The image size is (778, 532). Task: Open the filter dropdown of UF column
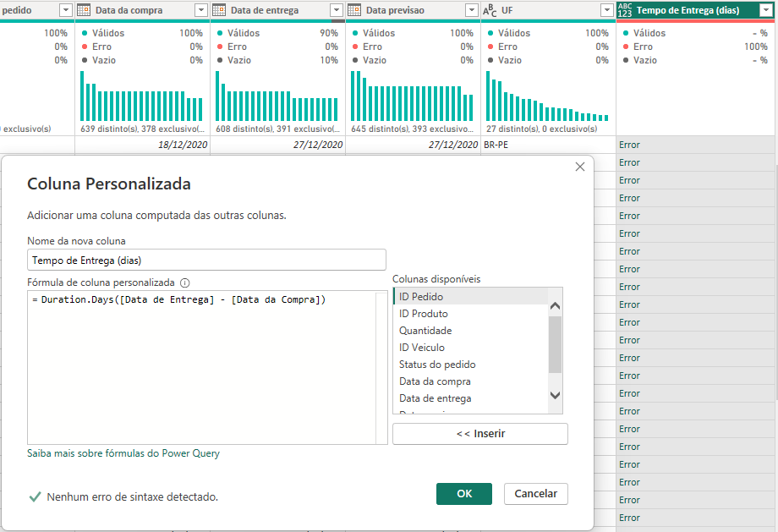click(x=607, y=10)
